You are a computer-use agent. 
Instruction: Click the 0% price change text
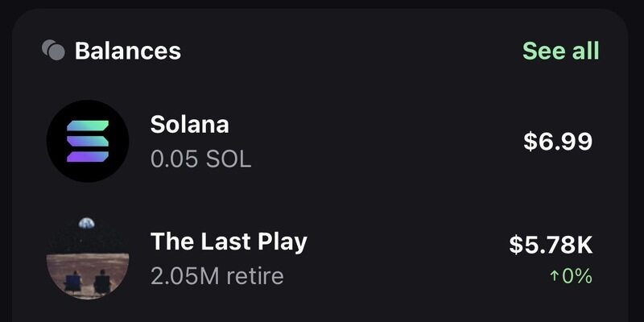[577, 277]
